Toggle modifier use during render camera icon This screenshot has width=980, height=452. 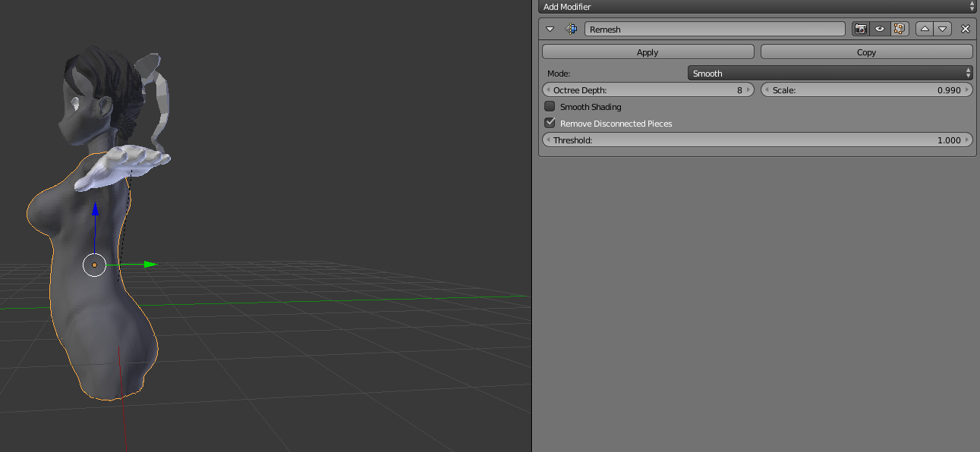(861, 29)
